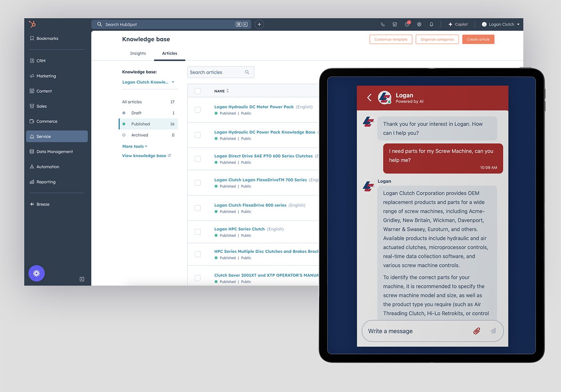
Task: Open Logan Clutch account menu
Action: point(500,24)
